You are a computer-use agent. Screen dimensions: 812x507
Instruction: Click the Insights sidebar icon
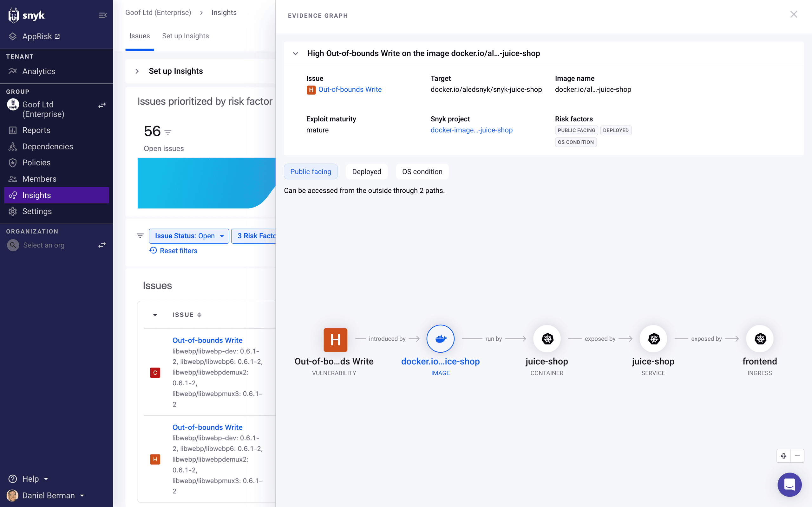13,195
